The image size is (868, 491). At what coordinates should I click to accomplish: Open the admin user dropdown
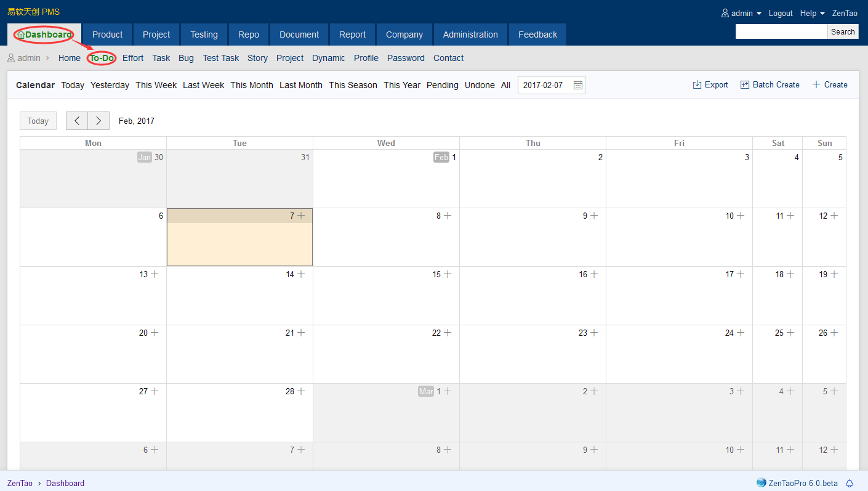[x=742, y=13]
